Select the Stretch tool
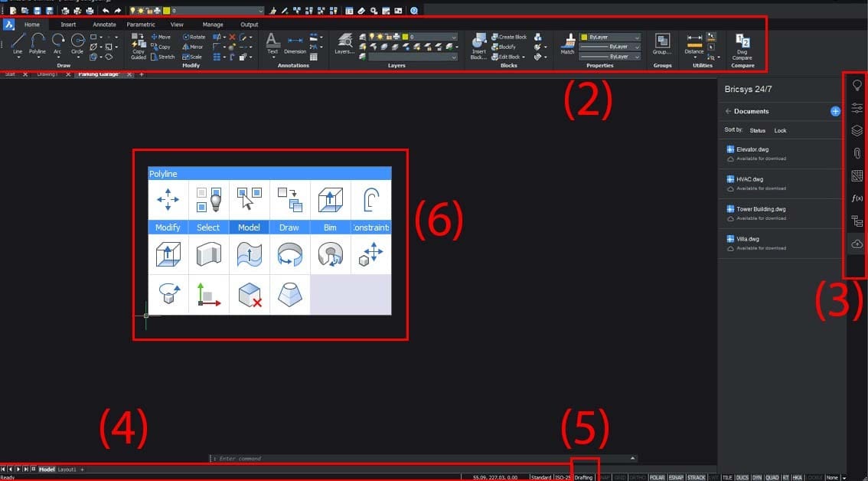Image resolution: width=868 pixels, height=481 pixels. pos(165,56)
